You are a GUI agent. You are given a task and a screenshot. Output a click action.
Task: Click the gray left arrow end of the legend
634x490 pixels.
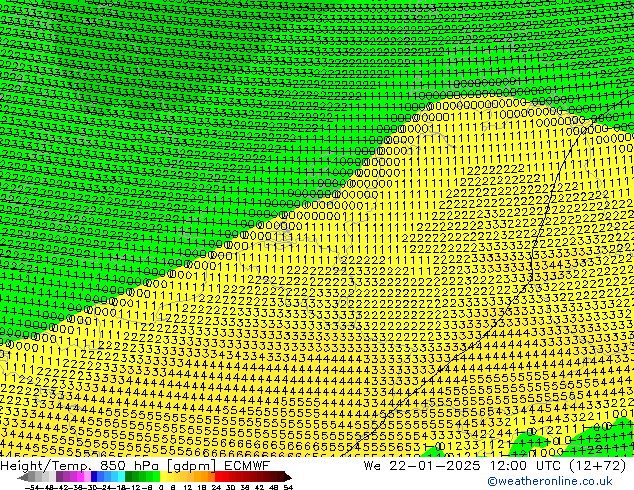pos(23,477)
